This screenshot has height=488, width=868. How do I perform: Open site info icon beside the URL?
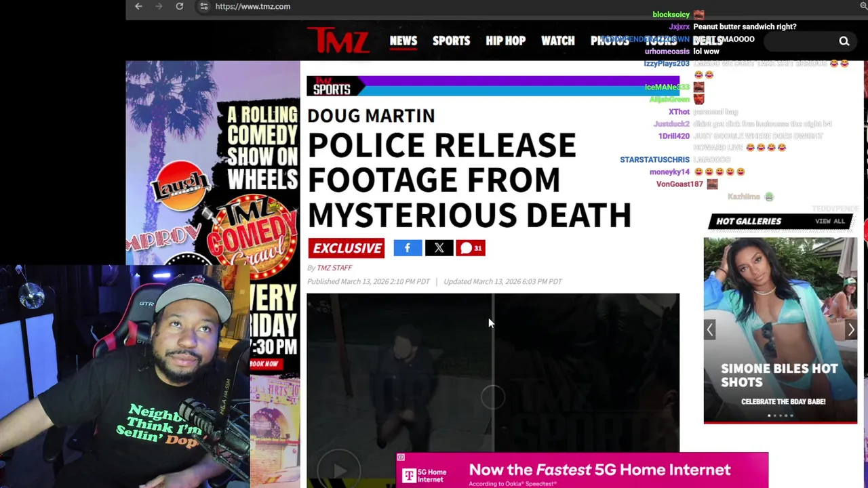[203, 6]
